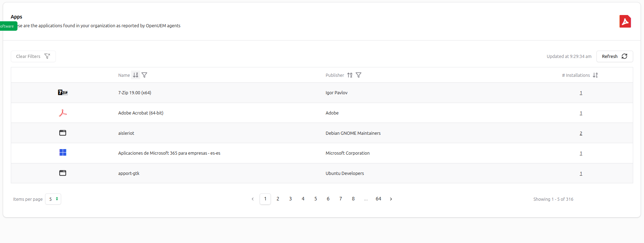The height and width of the screenshot is (243, 644).
Task: Navigate to page 3
Action: pos(290,199)
